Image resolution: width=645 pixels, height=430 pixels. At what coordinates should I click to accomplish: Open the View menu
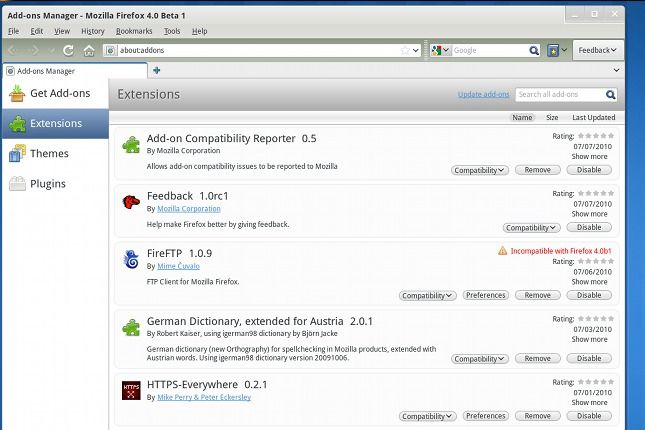pyautogui.click(x=62, y=31)
